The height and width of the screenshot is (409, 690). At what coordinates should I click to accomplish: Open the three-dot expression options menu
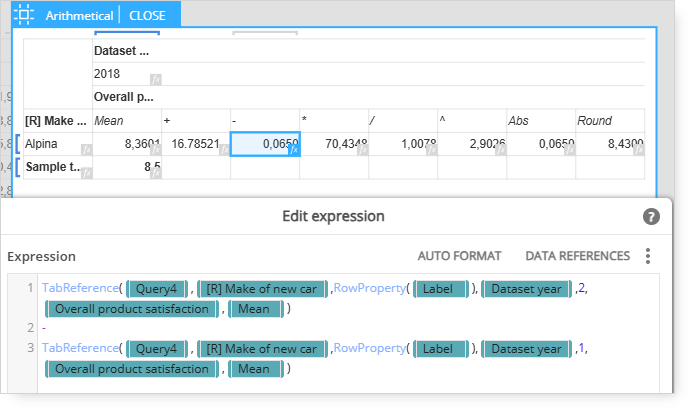click(x=648, y=256)
